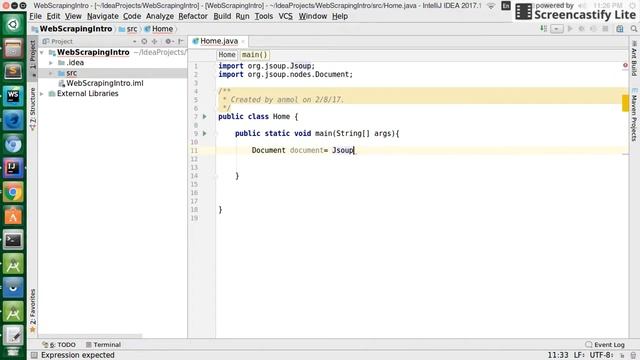This screenshot has height=360, width=640.
Task: Click Home class breadcrumb above editor
Action: coord(227,55)
